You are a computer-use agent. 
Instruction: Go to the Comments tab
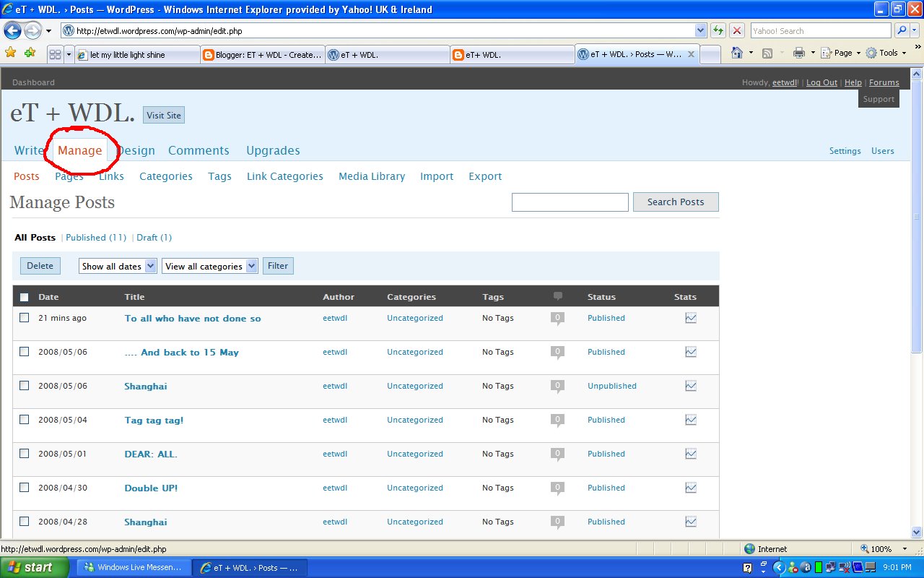click(x=199, y=150)
